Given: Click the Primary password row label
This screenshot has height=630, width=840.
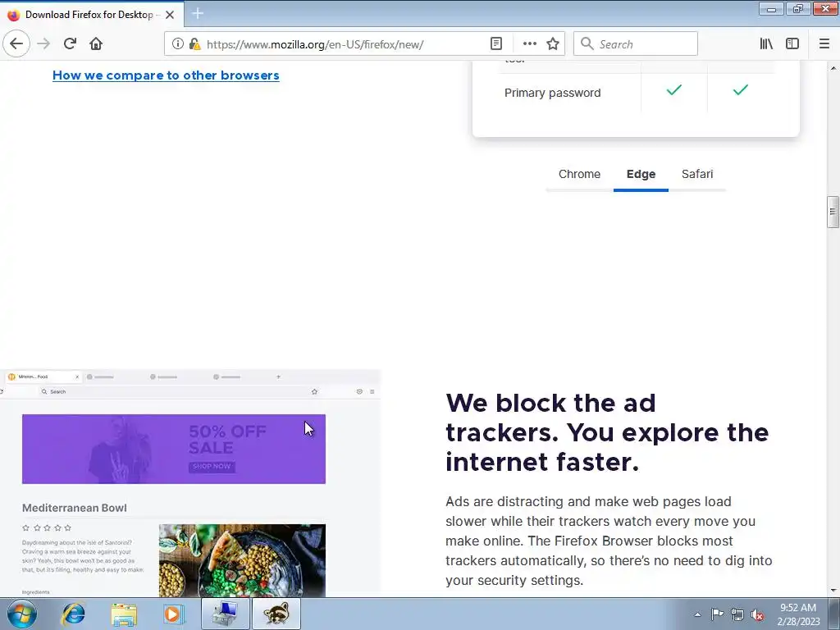Looking at the screenshot, I should [552, 93].
